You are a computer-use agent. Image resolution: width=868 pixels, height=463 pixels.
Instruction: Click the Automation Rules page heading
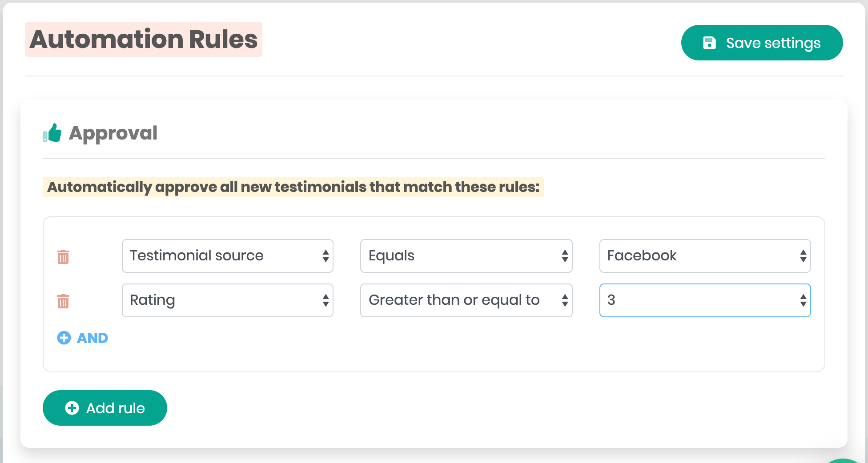click(x=144, y=40)
